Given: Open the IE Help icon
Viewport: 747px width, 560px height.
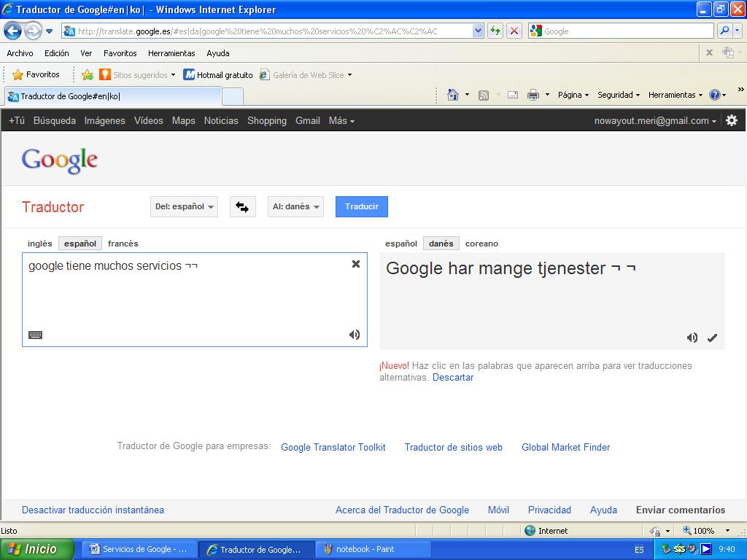Looking at the screenshot, I should pos(715,95).
